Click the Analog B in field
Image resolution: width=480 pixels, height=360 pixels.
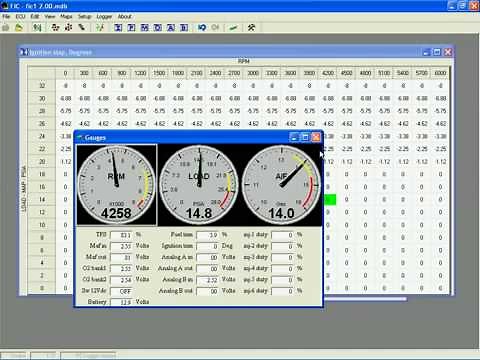point(208,280)
